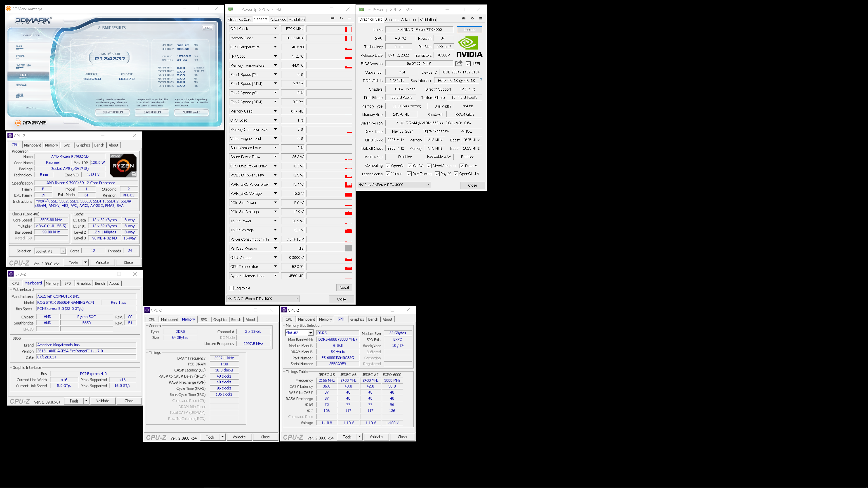
Task: Switch to the Advanced tab in GPU-Z Sensors window
Action: (x=278, y=19)
